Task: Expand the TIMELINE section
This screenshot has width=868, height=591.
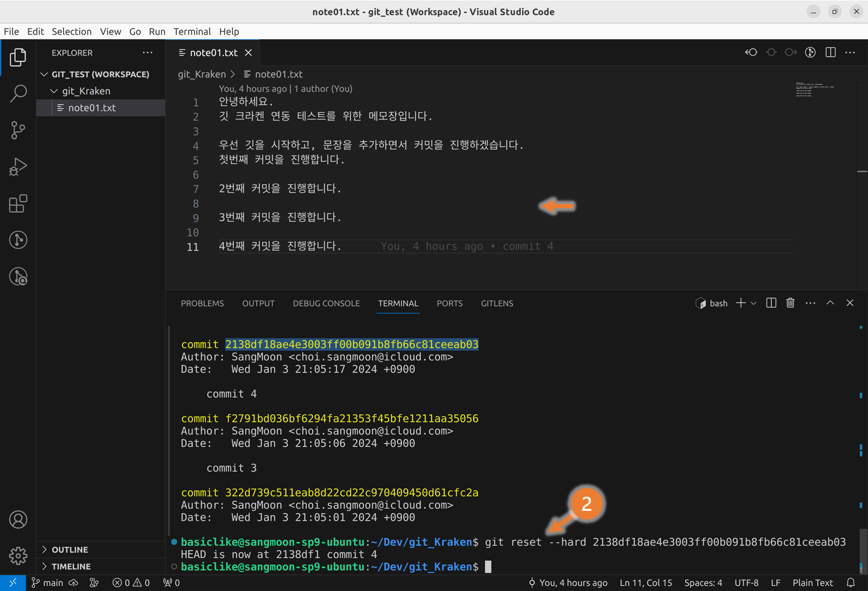Action: [101, 566]
